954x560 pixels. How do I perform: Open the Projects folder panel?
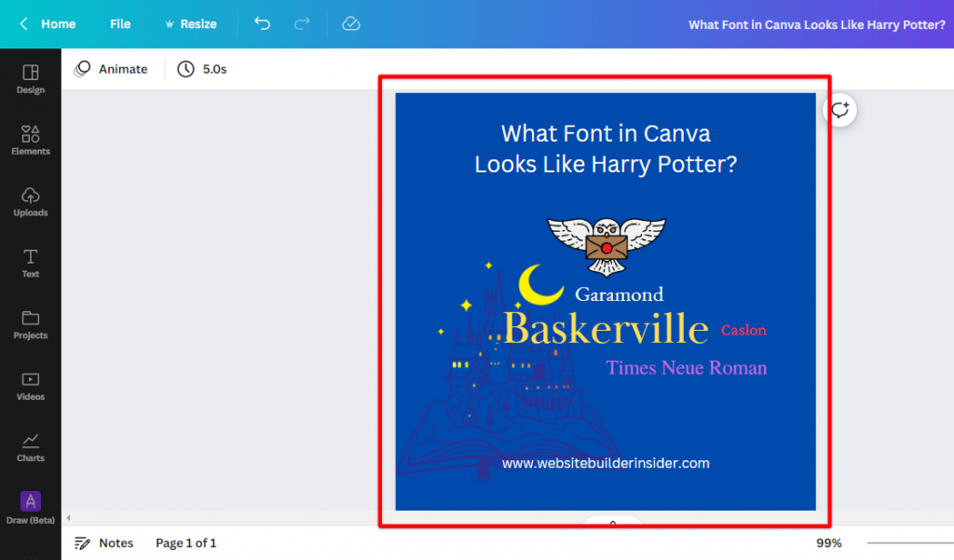coord(30,324)
